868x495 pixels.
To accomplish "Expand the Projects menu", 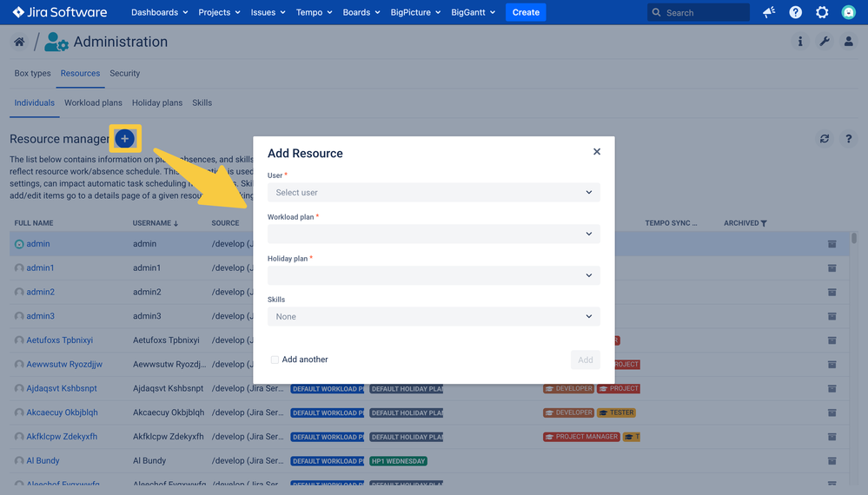I will coord(219,12).
